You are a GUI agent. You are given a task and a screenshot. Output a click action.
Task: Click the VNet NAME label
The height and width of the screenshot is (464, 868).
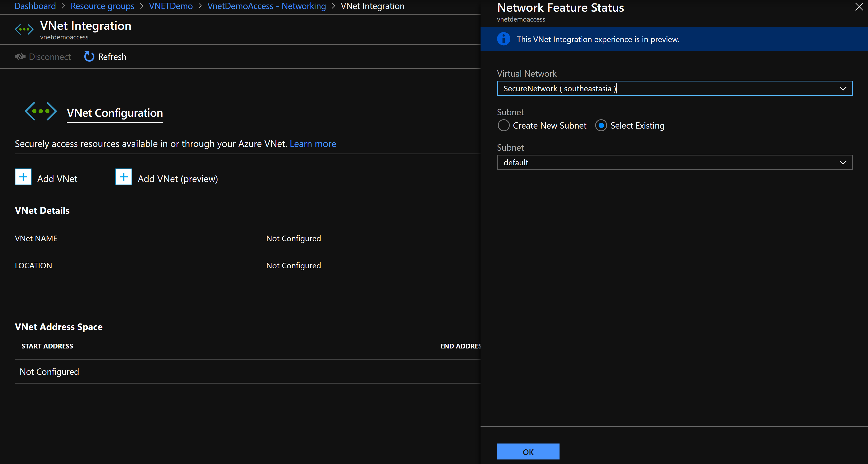(x=36, y=239)
